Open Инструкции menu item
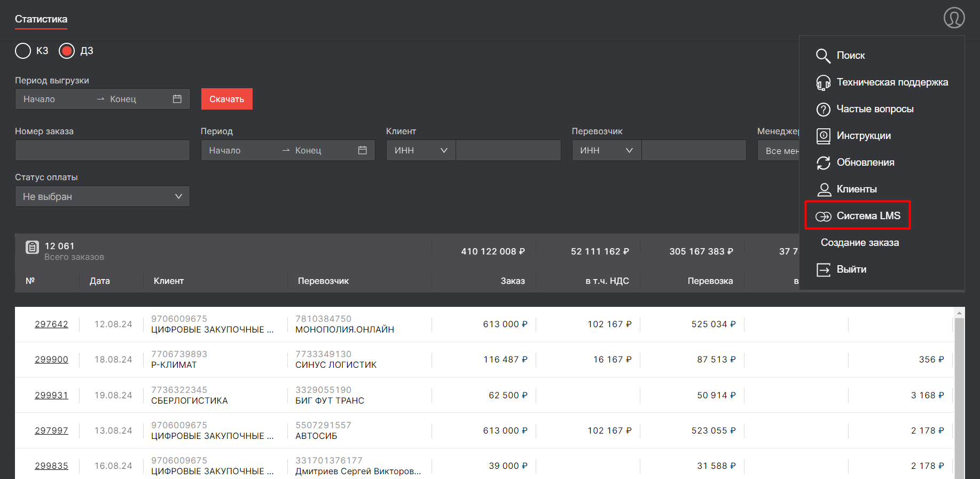Viewport: 980px width, 479px height. (x=864, y=136)
